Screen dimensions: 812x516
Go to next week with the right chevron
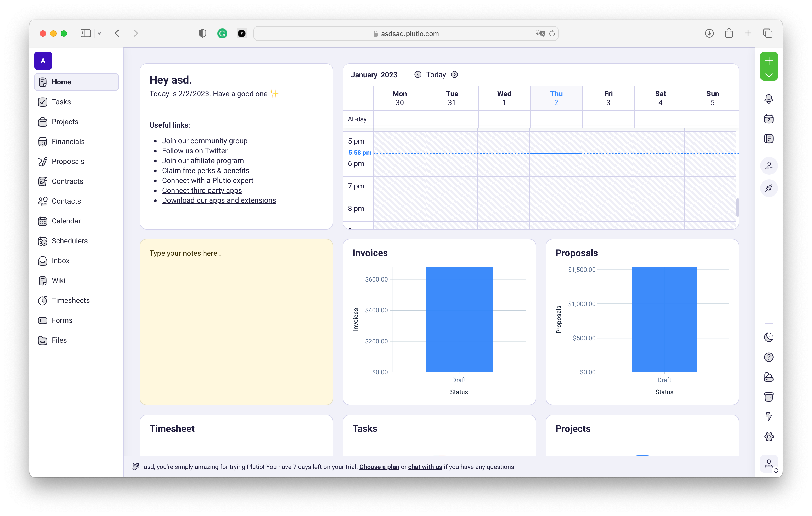(454, 74)
